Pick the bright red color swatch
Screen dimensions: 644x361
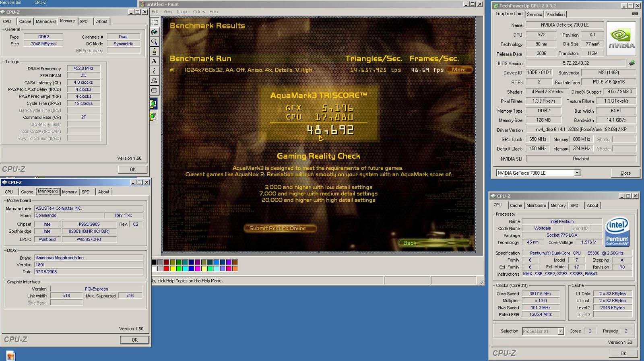[x=166, y=268]
